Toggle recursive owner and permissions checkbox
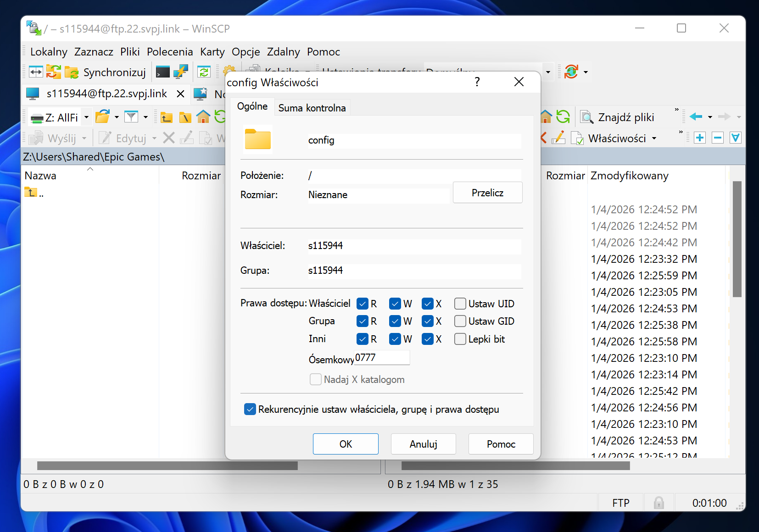This screenshot has height=532, width=759. click(x=250, y=409)
